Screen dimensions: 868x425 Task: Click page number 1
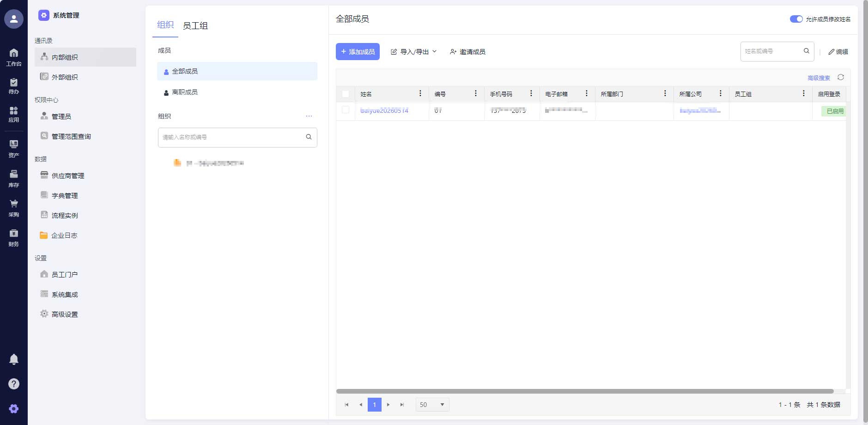(x=375, y=405)
